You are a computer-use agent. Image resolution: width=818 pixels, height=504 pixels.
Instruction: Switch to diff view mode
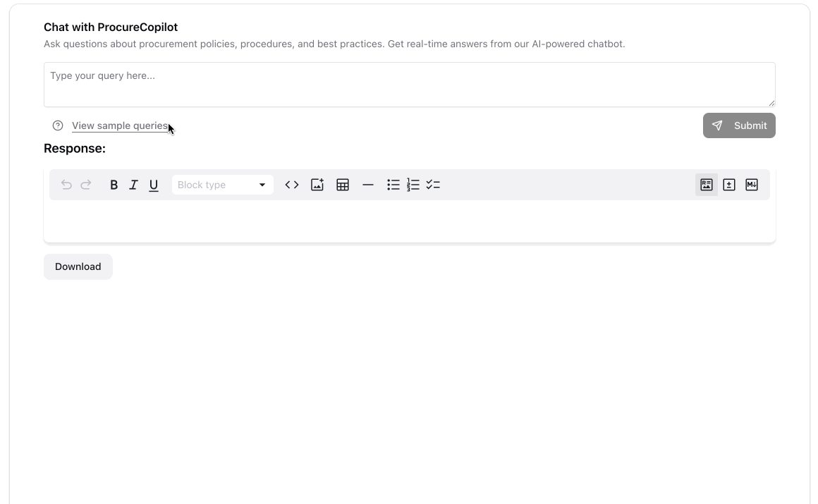point(729,185)
